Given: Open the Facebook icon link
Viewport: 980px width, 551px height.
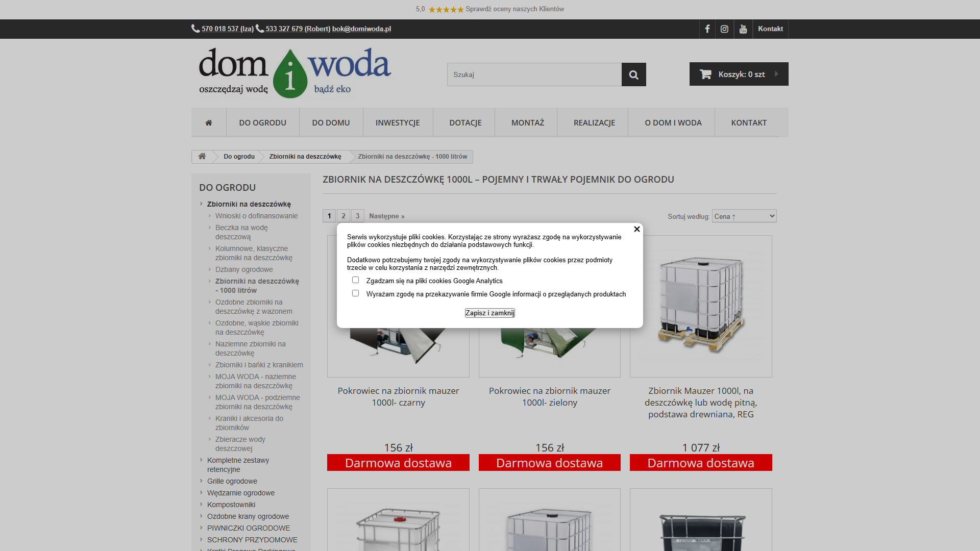Looking at the screenshot, I should pyautogui.click(x=707, y=29).
